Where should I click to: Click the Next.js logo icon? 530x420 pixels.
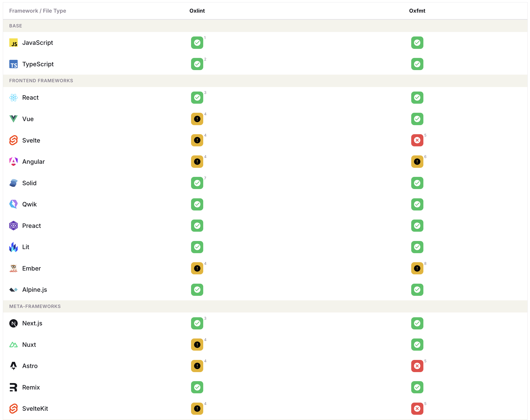14,323
